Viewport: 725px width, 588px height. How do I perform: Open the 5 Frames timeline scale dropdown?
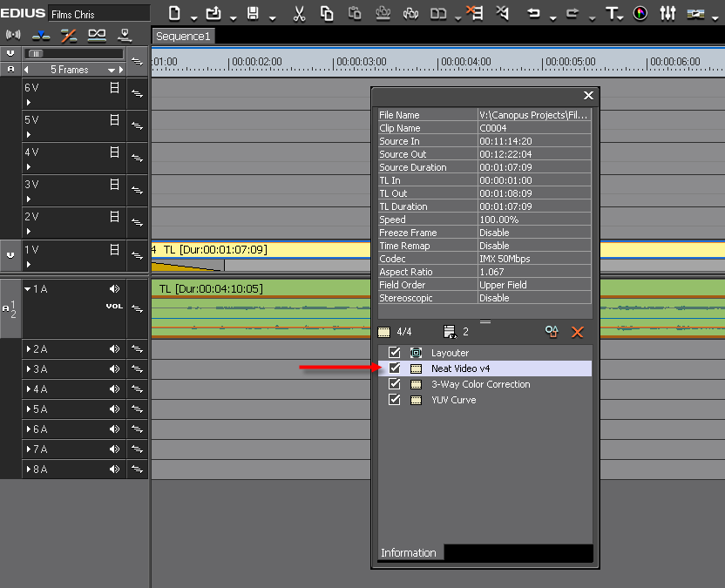tap(112, 70)
